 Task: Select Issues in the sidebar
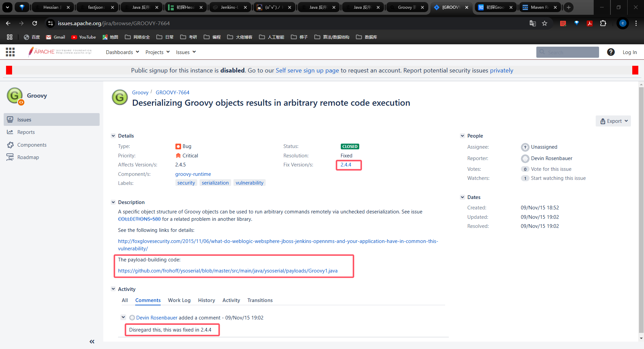52,119
